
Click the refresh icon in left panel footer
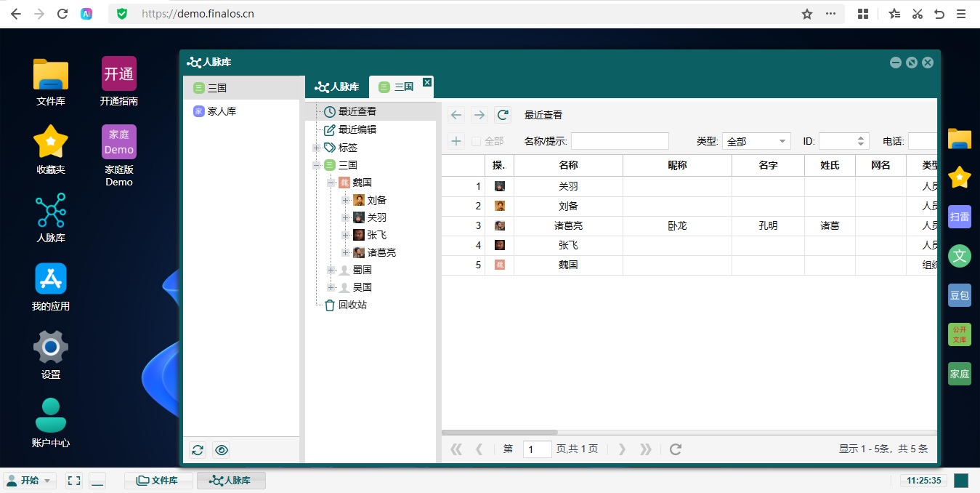point(198,450)
